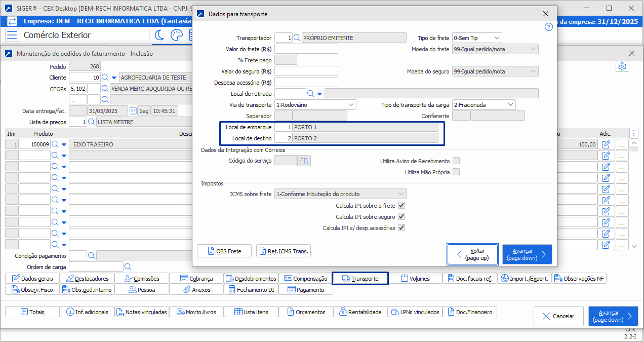Toggle dark mode with the moon icon
This screenshot has width=644, height=342.
click(159, 35)
